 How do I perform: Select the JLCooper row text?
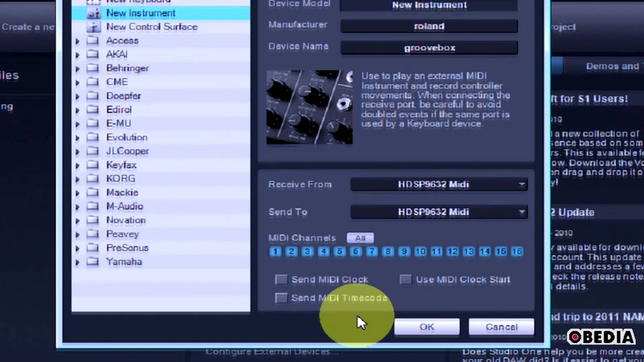coord(128,151)
